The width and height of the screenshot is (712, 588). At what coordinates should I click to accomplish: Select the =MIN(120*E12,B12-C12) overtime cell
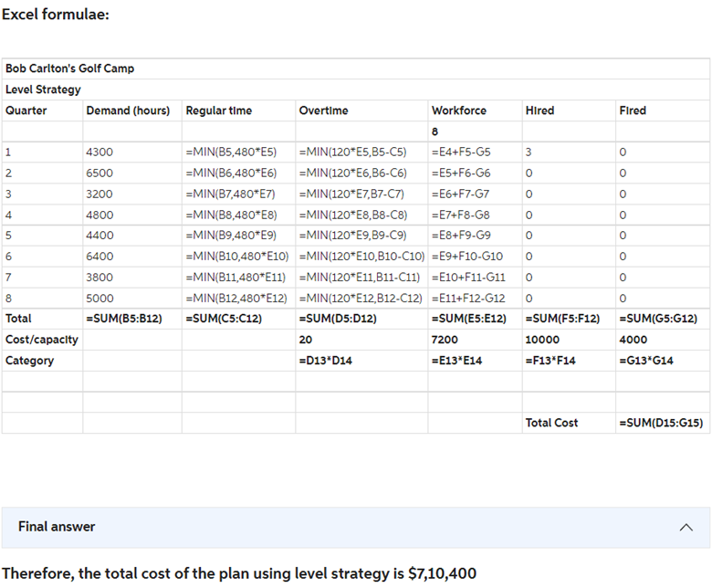361,299
